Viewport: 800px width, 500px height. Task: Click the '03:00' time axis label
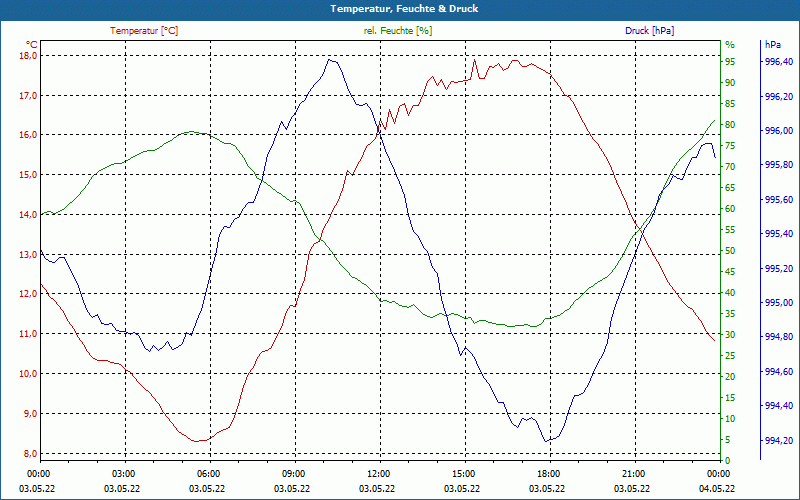click(122, 473)
